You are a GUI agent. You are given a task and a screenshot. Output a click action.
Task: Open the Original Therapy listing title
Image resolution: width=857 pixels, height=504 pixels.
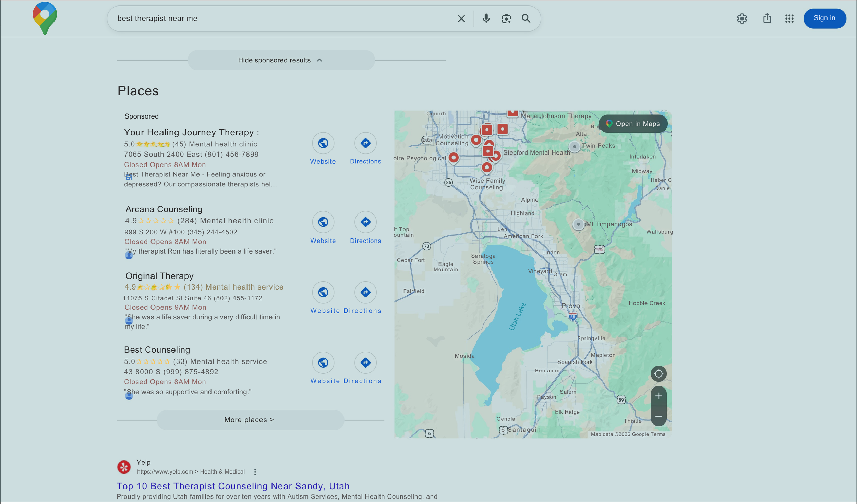click(159, 276)
